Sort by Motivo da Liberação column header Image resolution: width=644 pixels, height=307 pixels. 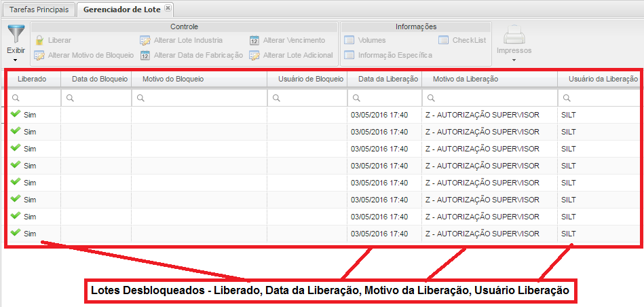tap(489, 79)
